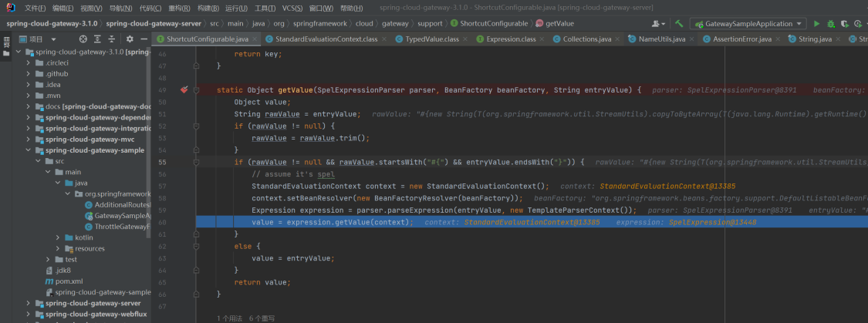The width and height of the screenshot is (868, 323).
Task: Expand the .circleci folder
Action: (29, 62)
